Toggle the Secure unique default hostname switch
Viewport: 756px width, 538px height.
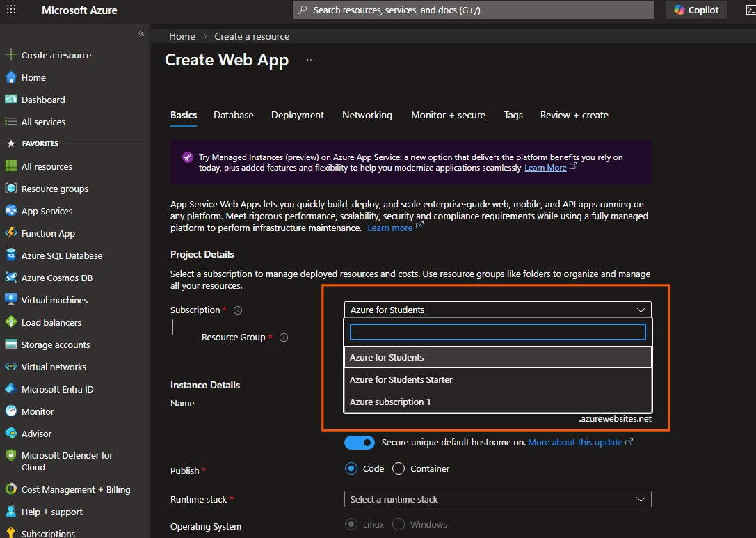[x=359, y=443]
